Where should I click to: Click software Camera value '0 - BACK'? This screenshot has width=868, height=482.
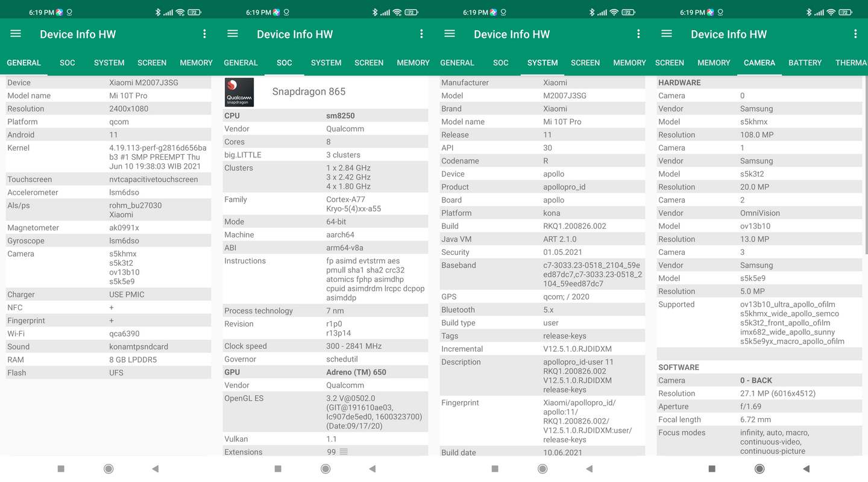[x=756, y=381]
